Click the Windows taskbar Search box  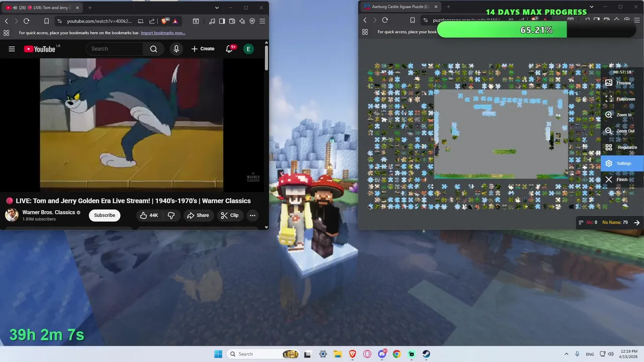[264, 354]
